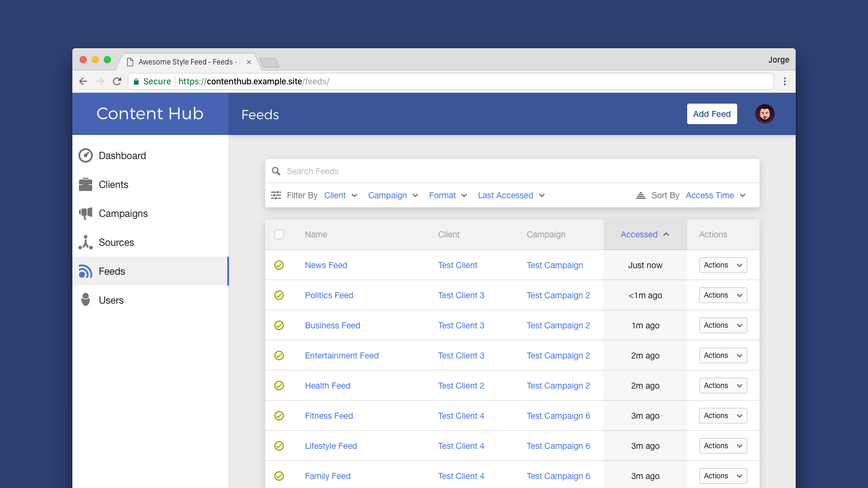
Task: Open the user avatar in header
Action: [764, 114]
